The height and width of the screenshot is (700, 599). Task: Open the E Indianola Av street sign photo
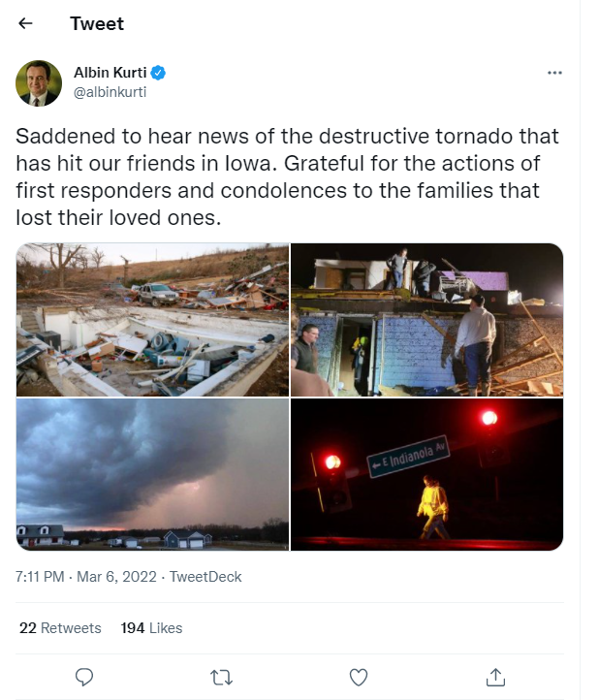[427, 475]
